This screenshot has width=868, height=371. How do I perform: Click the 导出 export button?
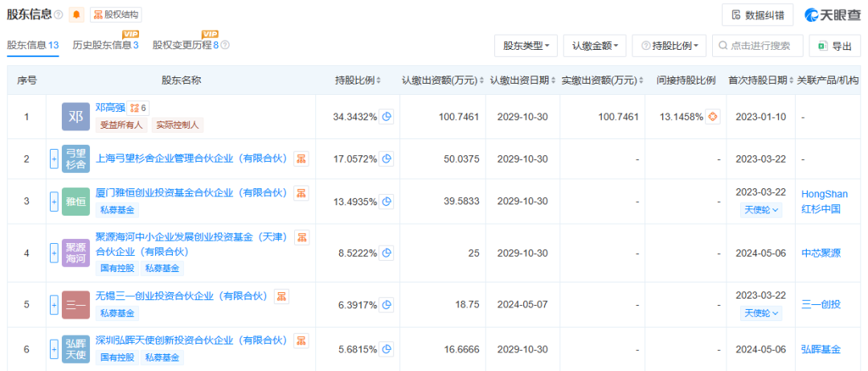pos(835,46)
